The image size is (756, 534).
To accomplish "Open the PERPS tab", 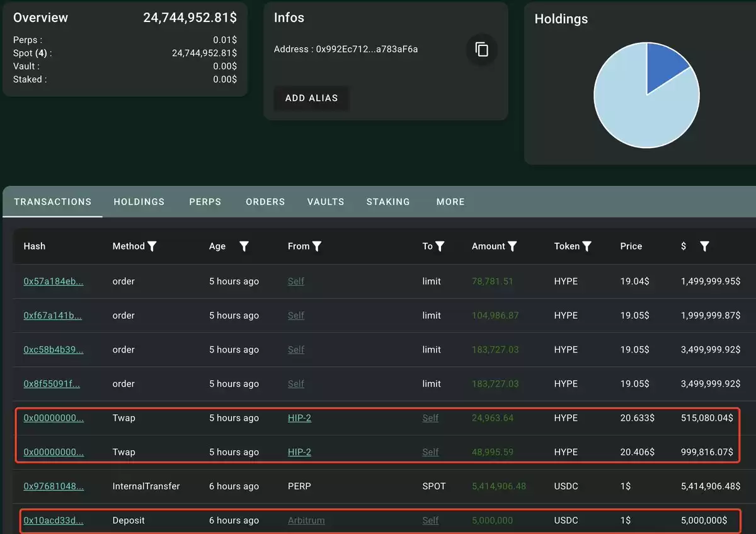I will tap(205, 202).
